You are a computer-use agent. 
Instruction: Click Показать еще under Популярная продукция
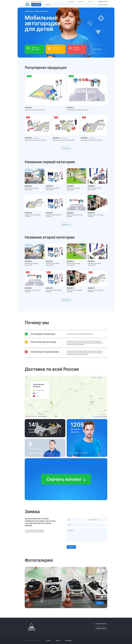[x=66, y=149]
